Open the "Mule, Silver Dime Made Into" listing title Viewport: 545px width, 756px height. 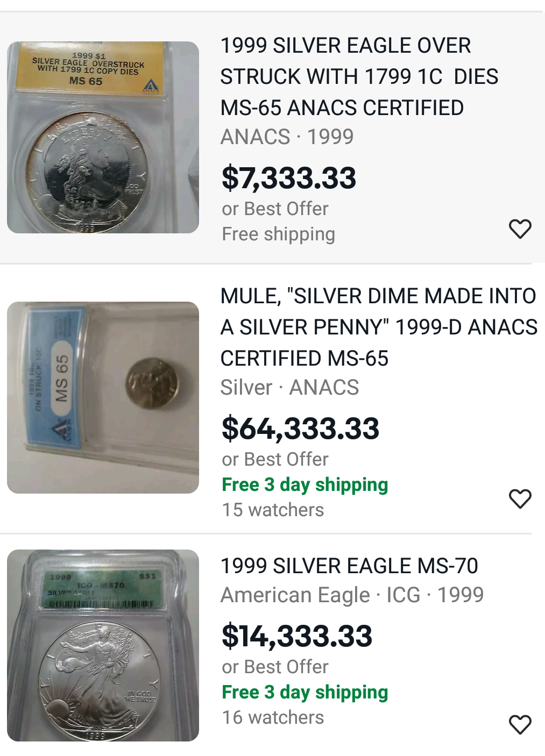pyautogui.click(x=379, y=327)
